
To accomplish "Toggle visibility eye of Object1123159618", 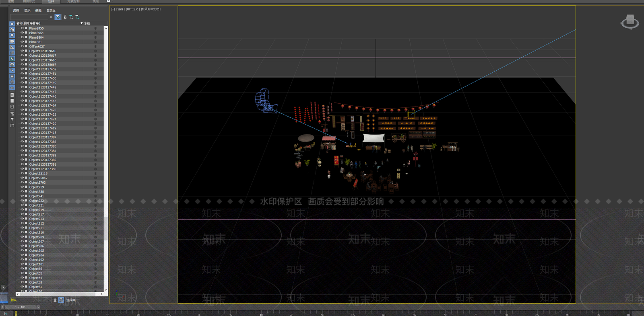I will click(22, 51).
